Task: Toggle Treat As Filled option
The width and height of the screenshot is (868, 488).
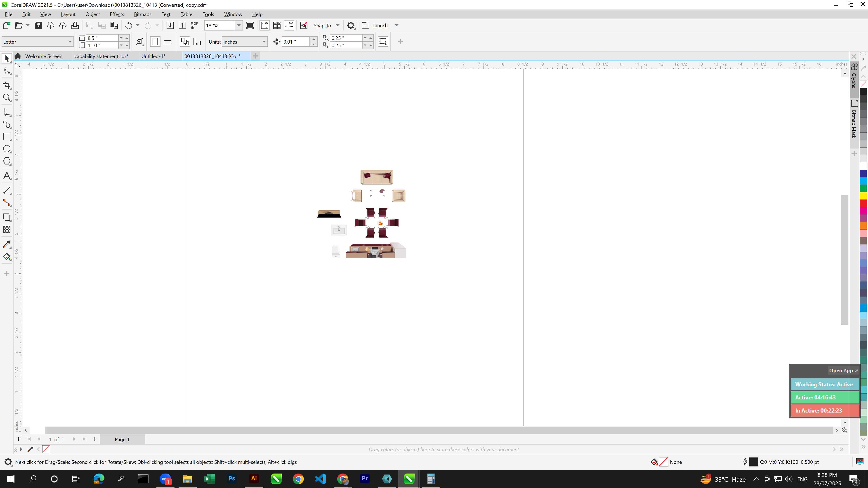Action: point(383,41)
